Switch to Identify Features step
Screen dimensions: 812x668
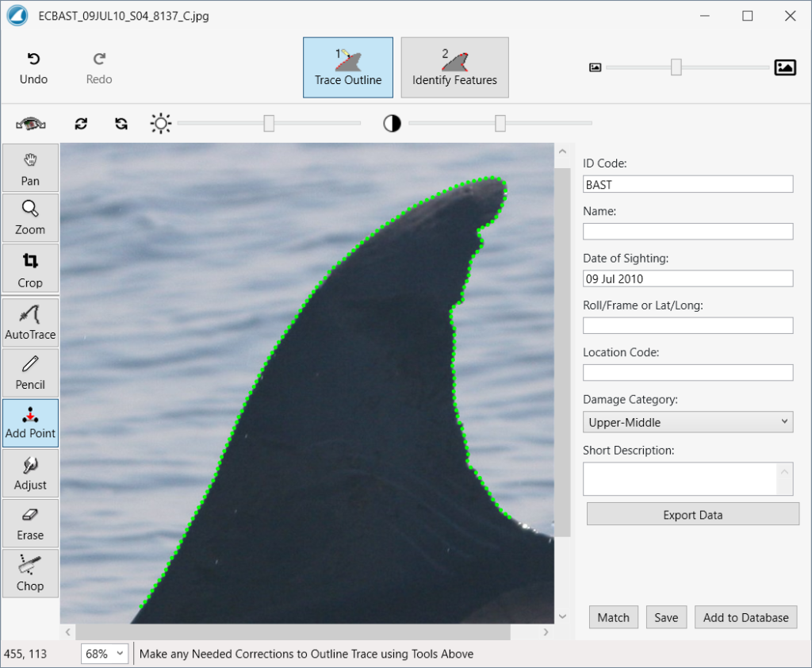click(x=454, y=67)
